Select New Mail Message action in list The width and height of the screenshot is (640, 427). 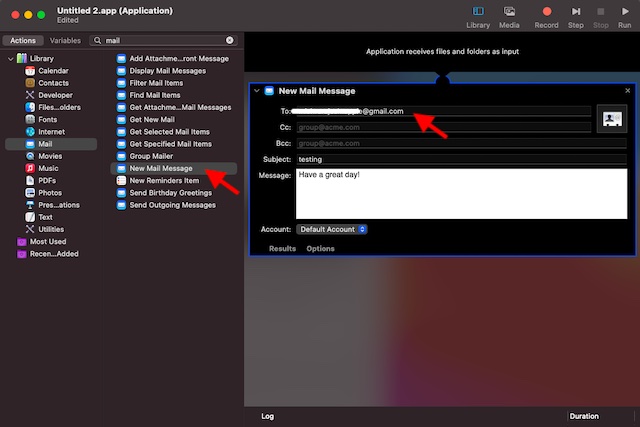coord(173,169)
